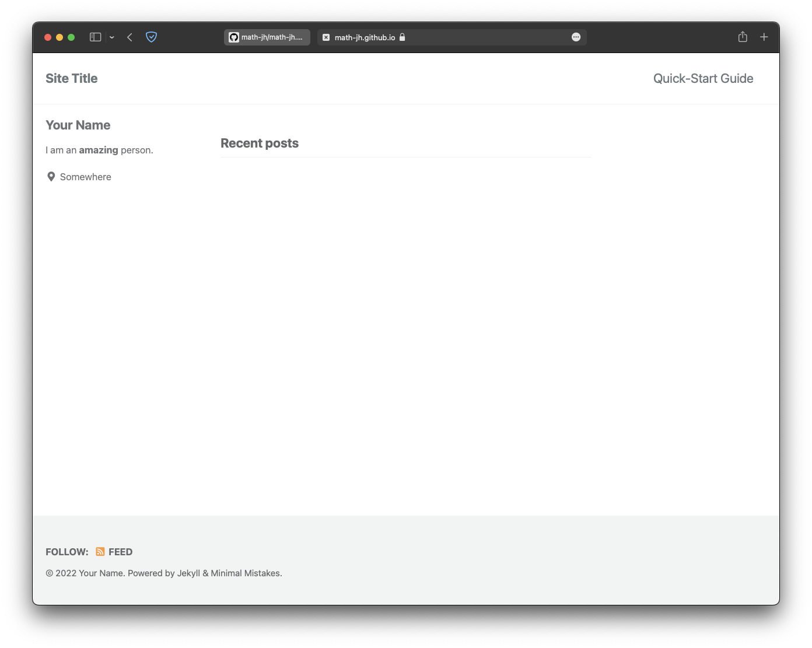Select the privacy shield icon
This screenshot has height=648, width=812.
(151, 37)
